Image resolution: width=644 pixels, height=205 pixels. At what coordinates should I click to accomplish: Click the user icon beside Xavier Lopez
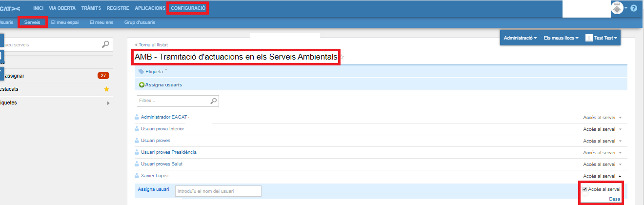(x=137, y=176)
